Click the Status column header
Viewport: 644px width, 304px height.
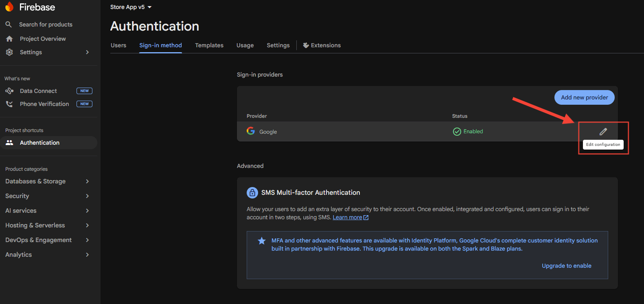[x=460, y=116]
